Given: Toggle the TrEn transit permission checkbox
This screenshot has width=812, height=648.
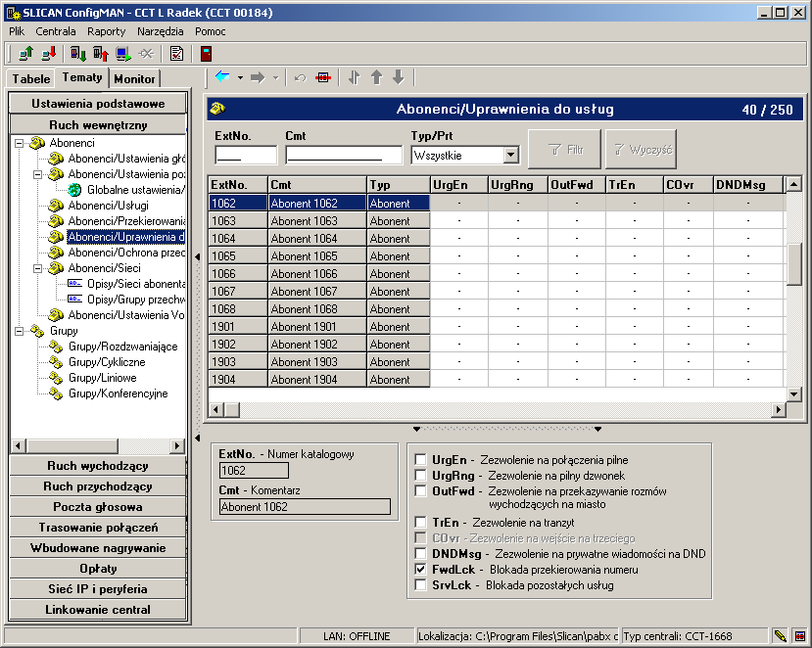Looking at the screenshot, I should pyautogui.click(x=420, y=523).
